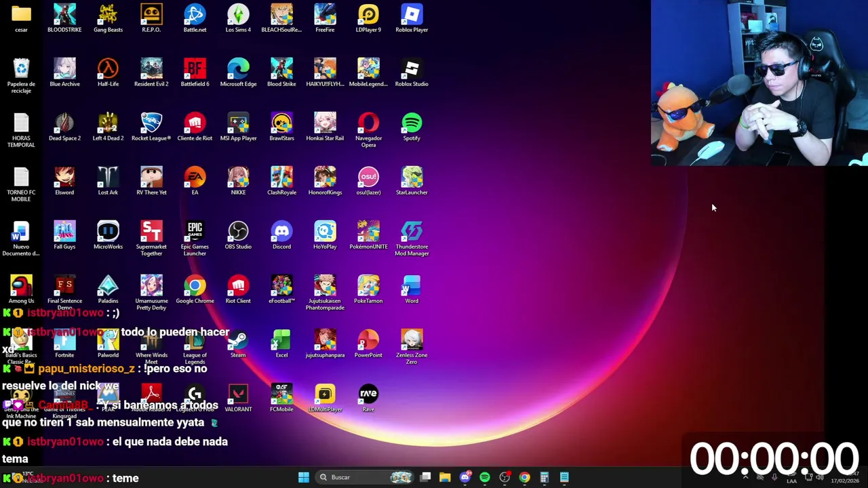Open HonorofKings shortcut
The height and width of the screenshot is (488, 868).
point(325,181)
